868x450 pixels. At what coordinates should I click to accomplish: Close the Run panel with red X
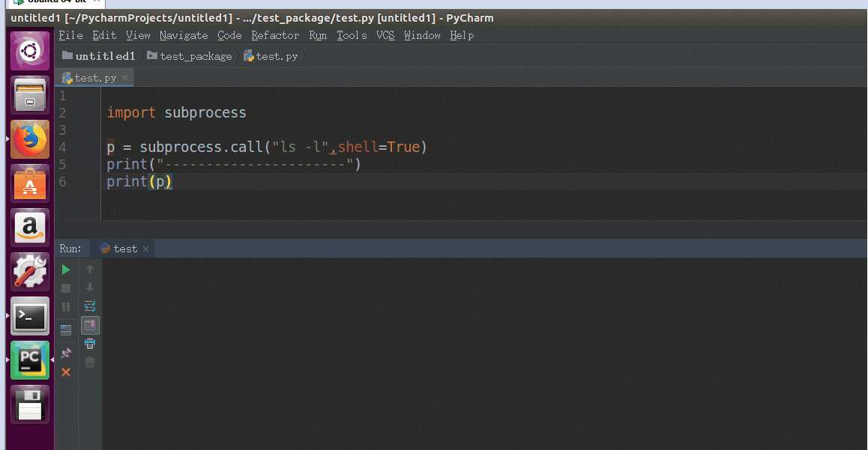pyautogui.click(x=66, y=372)
